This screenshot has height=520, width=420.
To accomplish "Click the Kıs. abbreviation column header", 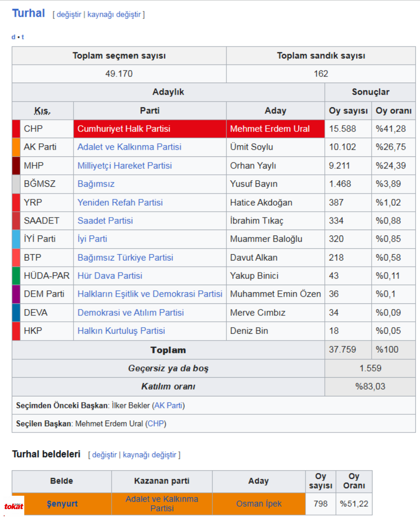I will click(42, 111).
